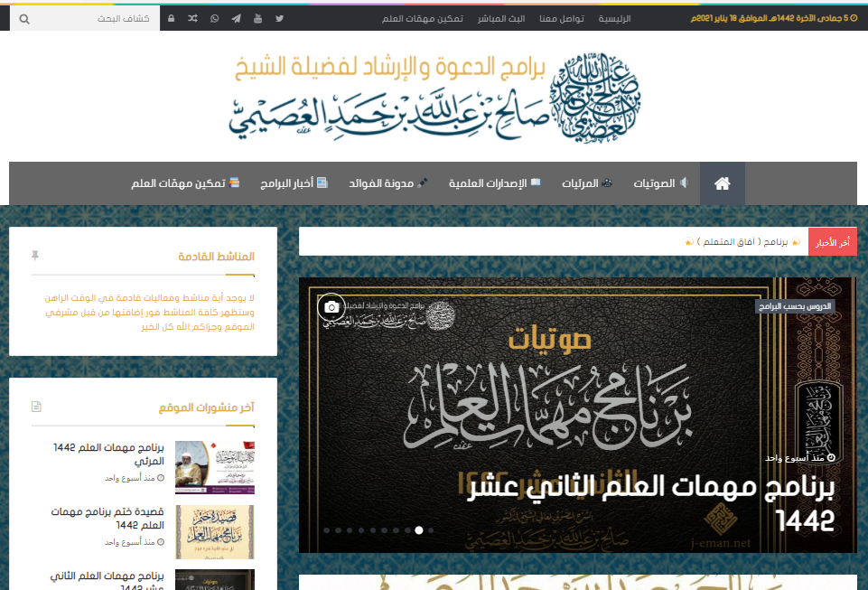The image size is (868, 590).
Task: Open أخبار البرامج in the main menu
Action: (x=294, y=183)
